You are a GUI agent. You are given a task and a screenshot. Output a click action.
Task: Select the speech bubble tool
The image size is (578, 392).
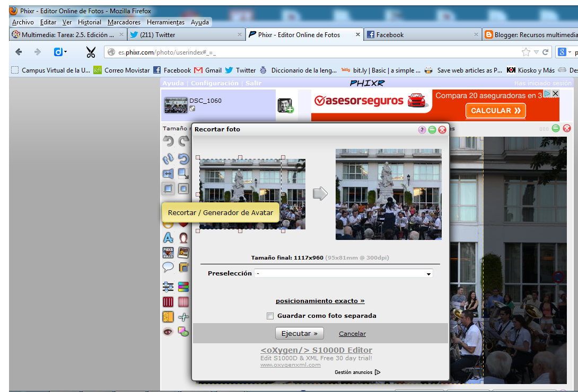click(168, 267)
